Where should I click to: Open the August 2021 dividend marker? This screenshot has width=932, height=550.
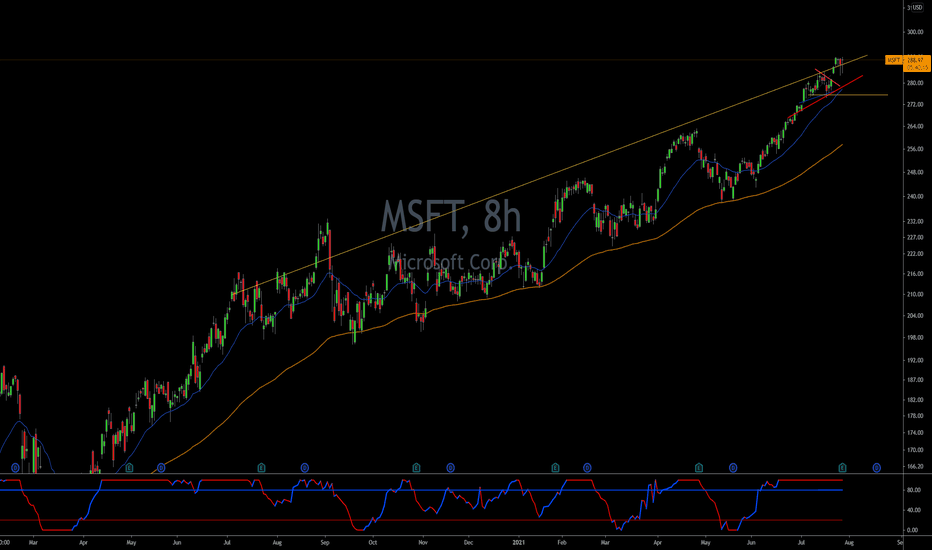coord(876,468)
